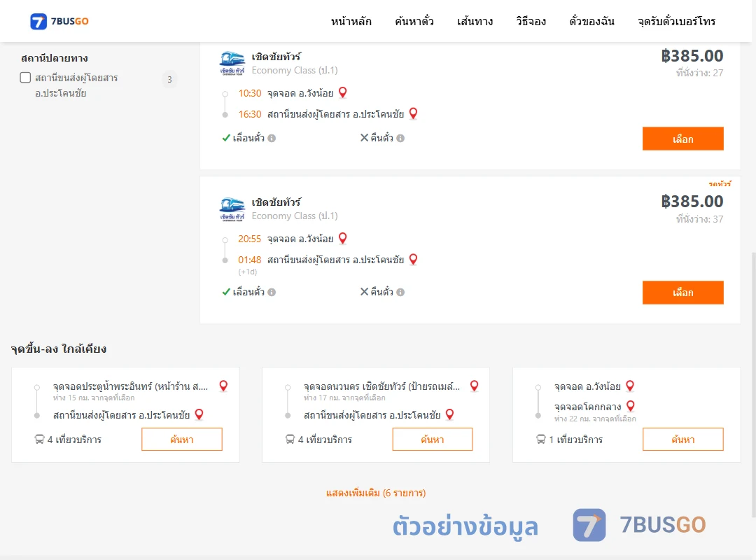
Task: Search trips from จุดจอดนวนคร via ค้นหา
Action: 433,440
